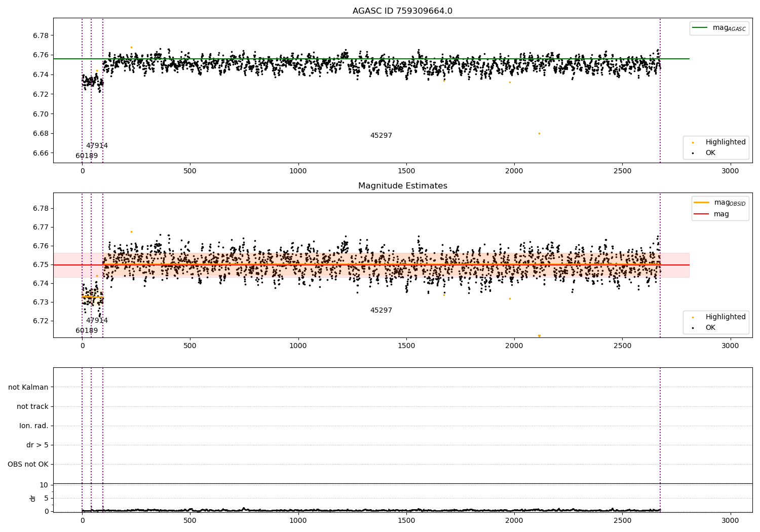The width and height of the screenshot is (760, 532).
Task: Click the 6.66 y-axis tick label
Action: coord(41,153)
